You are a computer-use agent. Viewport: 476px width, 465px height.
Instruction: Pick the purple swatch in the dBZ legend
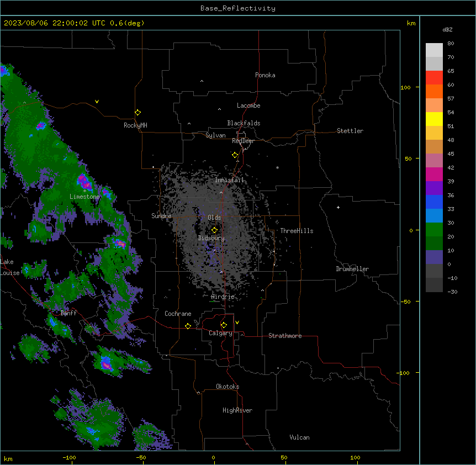tap(434, 188)
